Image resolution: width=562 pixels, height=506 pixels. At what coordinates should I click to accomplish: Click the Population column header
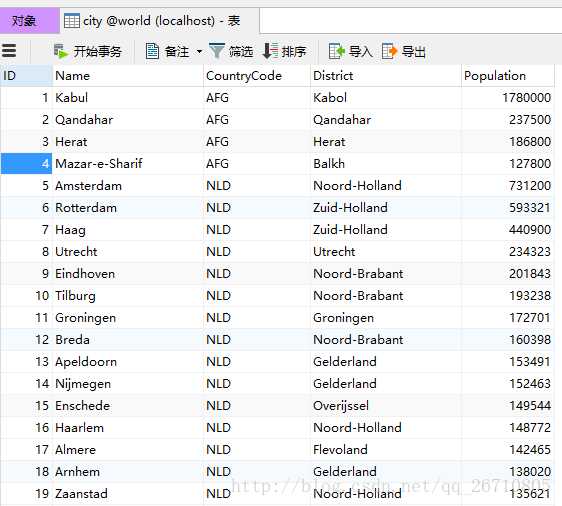(x=508, y=76)
